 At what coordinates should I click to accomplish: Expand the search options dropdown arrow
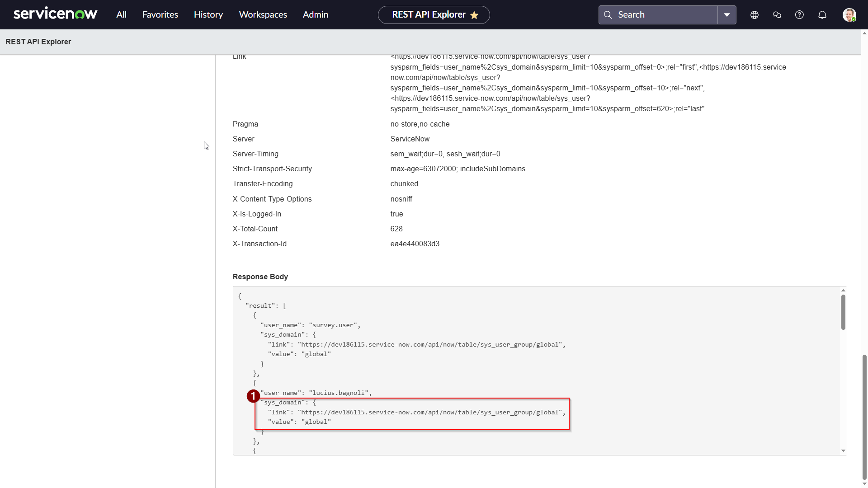[727, 15]
